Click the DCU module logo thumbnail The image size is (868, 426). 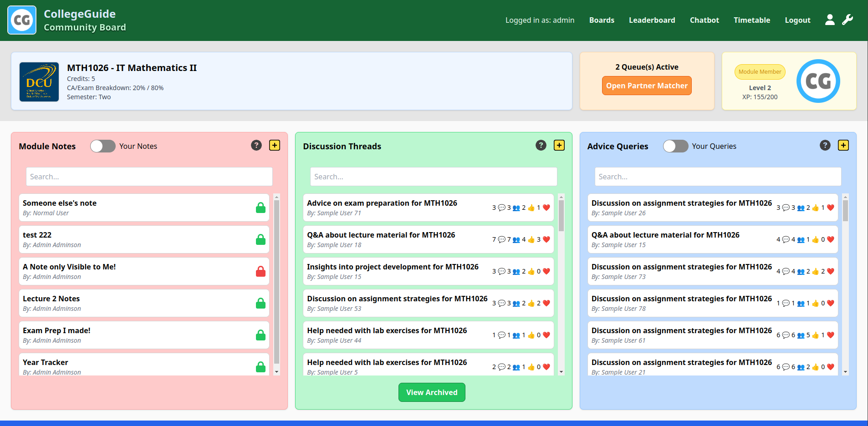(39, 82)
